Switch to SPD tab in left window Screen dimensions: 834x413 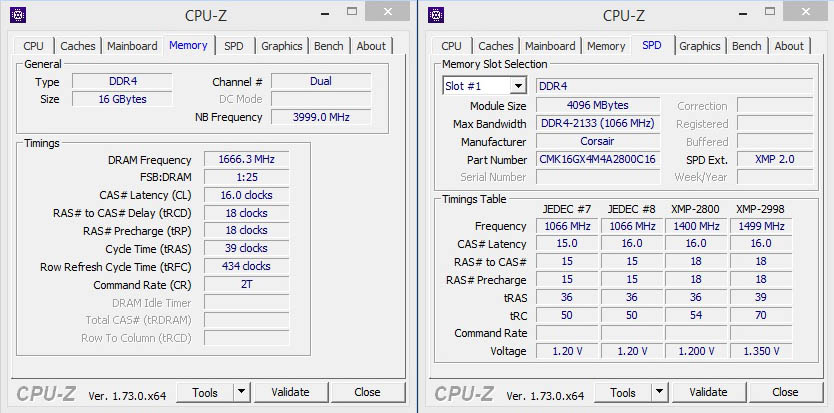(233, 46)
